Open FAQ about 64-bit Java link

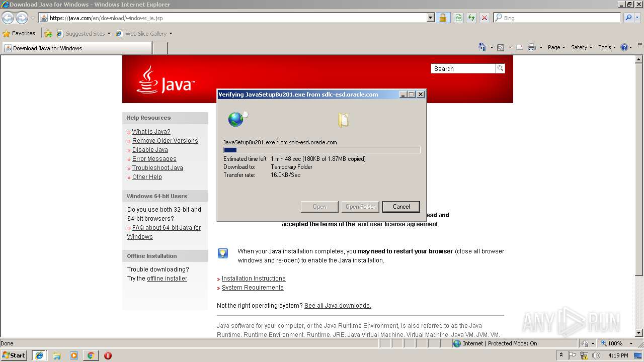click(x=164, y=232)
